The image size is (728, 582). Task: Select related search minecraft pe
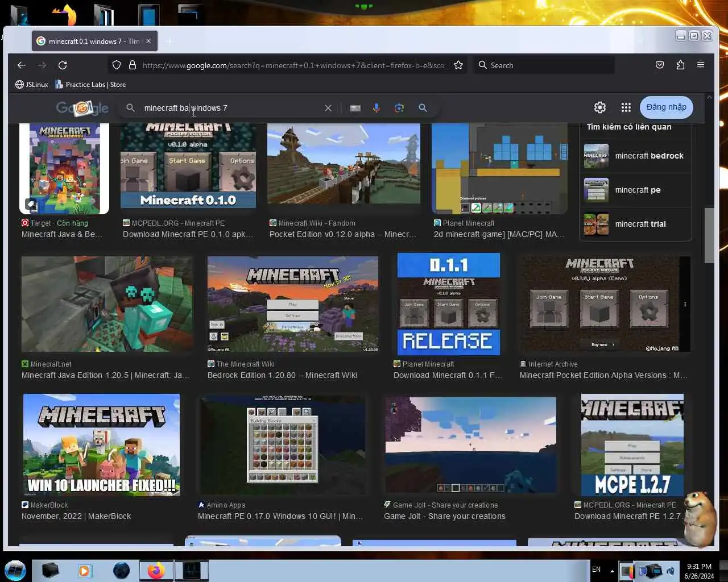coord(635,190)
